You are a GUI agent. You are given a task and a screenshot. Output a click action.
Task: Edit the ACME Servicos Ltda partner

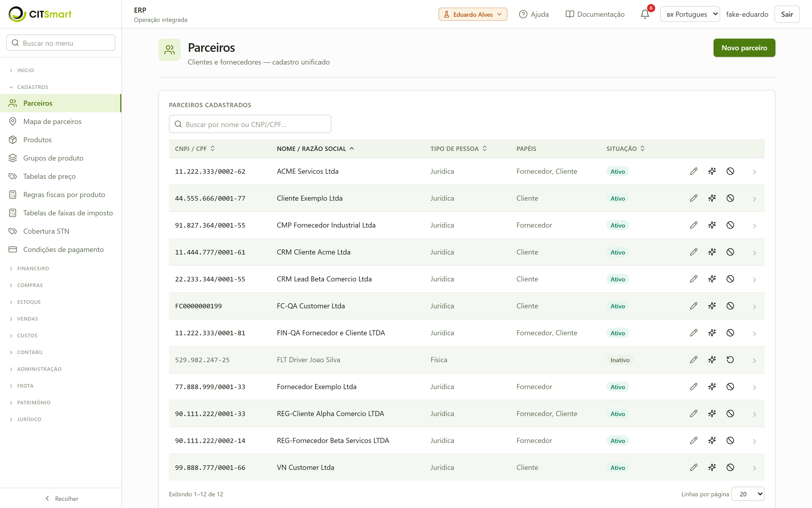click(693, 171)
